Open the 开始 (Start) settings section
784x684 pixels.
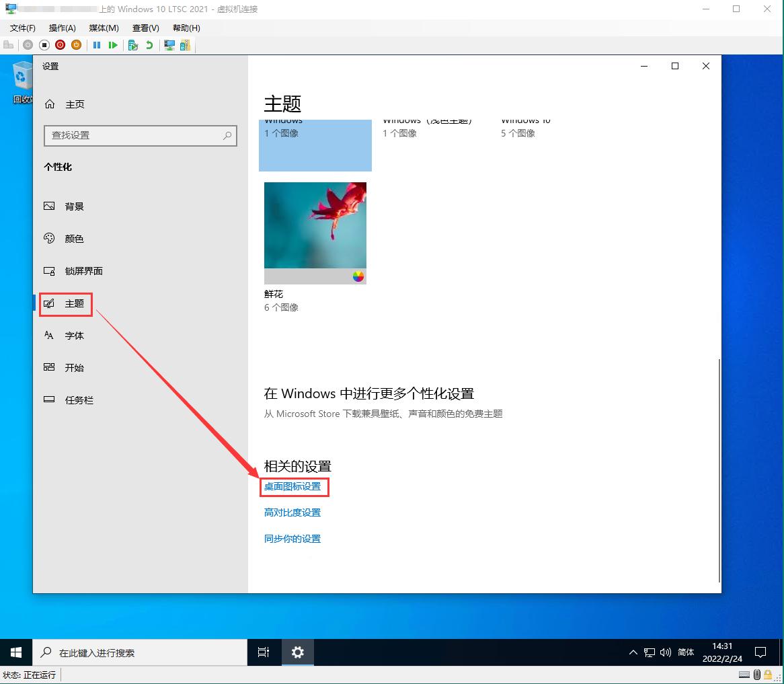click(74, 368)
